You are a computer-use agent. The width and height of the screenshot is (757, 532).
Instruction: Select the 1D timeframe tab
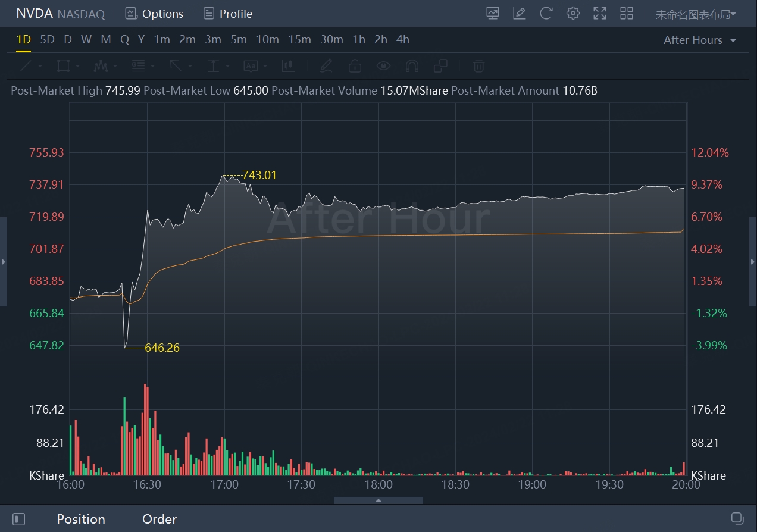pyautogui.click(x=23, y=39)
